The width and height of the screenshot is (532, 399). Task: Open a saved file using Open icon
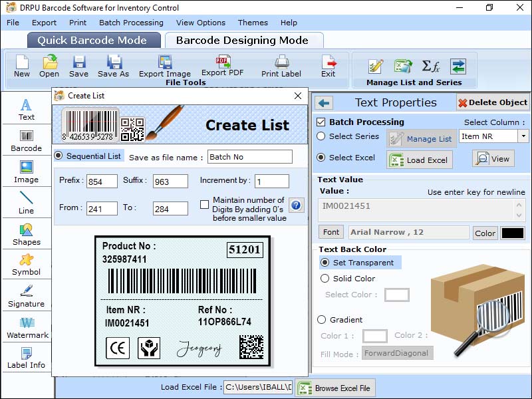point(49,67)
